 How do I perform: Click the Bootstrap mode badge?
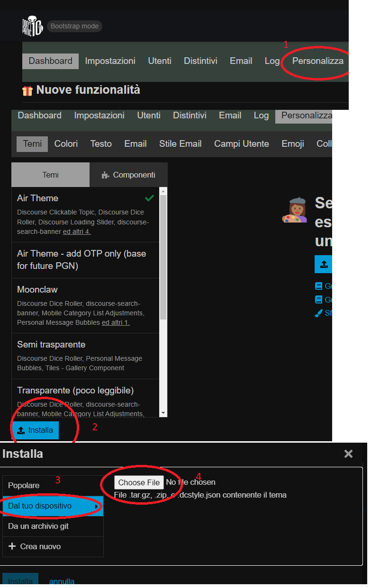point(74,26)
